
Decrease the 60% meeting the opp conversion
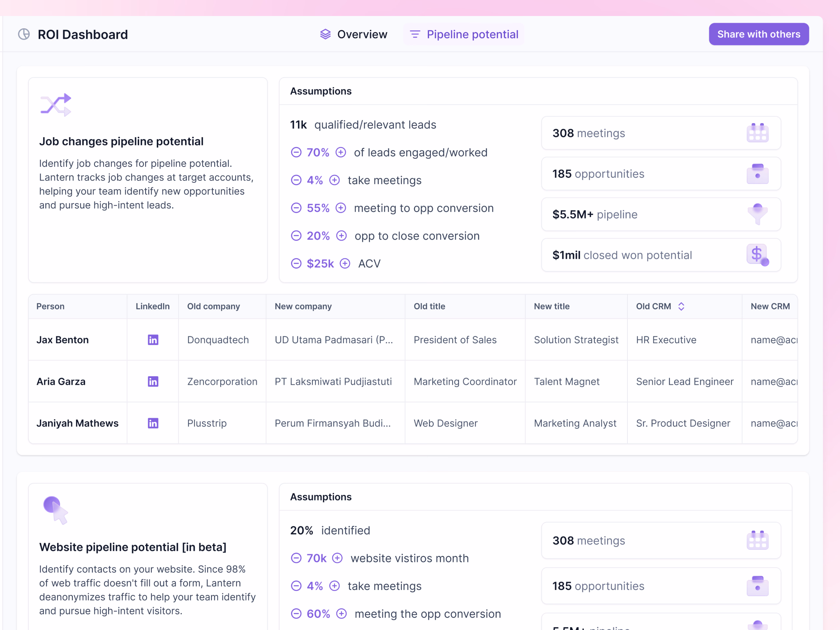click(296, 614)
